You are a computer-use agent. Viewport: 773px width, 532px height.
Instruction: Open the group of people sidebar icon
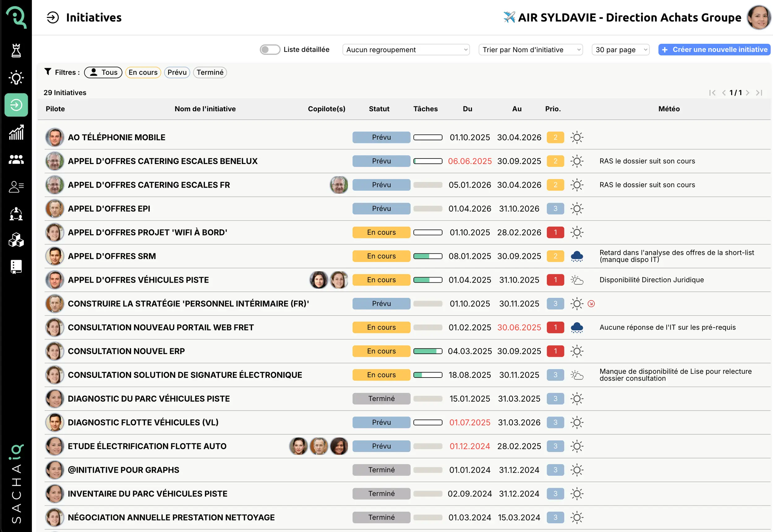[16, 160]
